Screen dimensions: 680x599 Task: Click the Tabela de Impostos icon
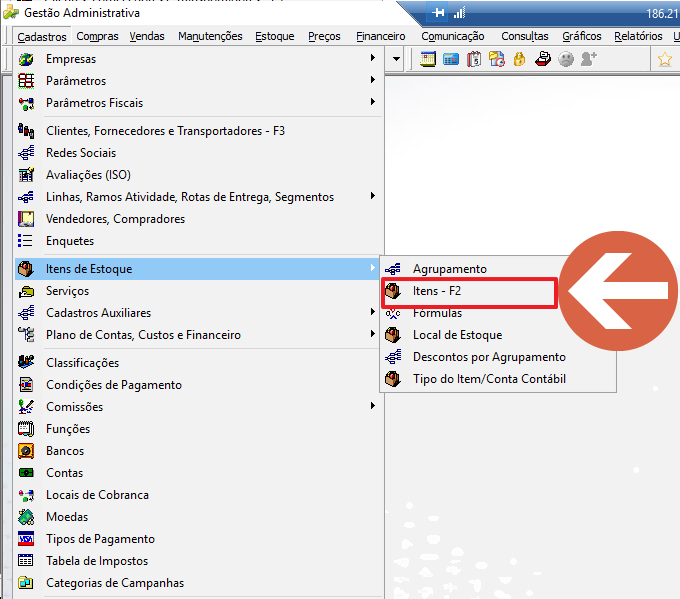click(x=26, y=561)
